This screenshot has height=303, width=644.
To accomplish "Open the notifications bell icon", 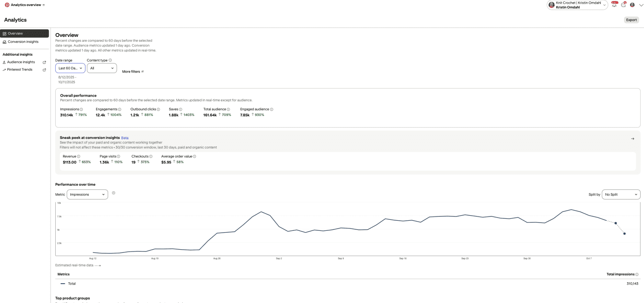I will [x=614, y=5].
